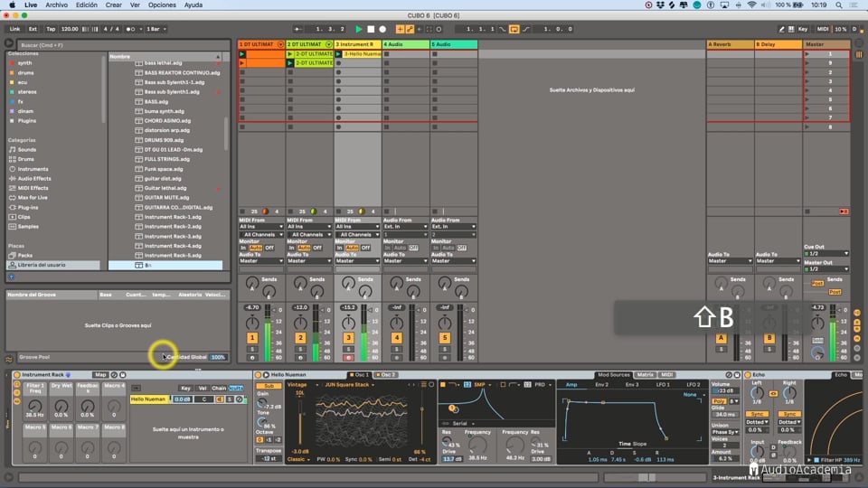Click the Wi-Fi icon in the menu bar
Screen dimensions: 868x488
click(751, 5)
